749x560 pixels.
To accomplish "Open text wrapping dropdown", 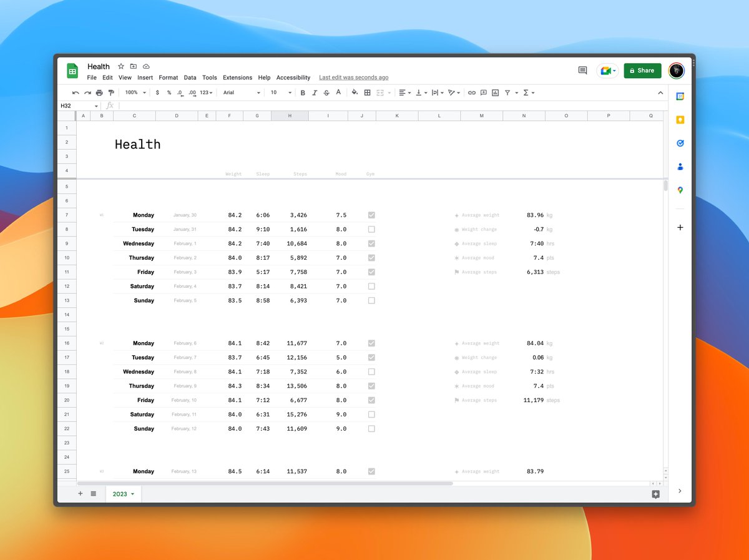I will 438,92.
